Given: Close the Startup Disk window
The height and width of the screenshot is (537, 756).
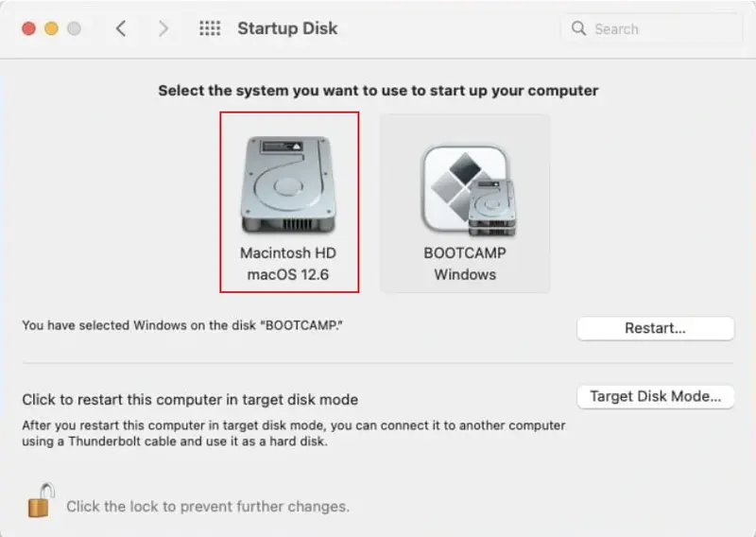Looking at the screenshot, I should [x=28, y=28].
